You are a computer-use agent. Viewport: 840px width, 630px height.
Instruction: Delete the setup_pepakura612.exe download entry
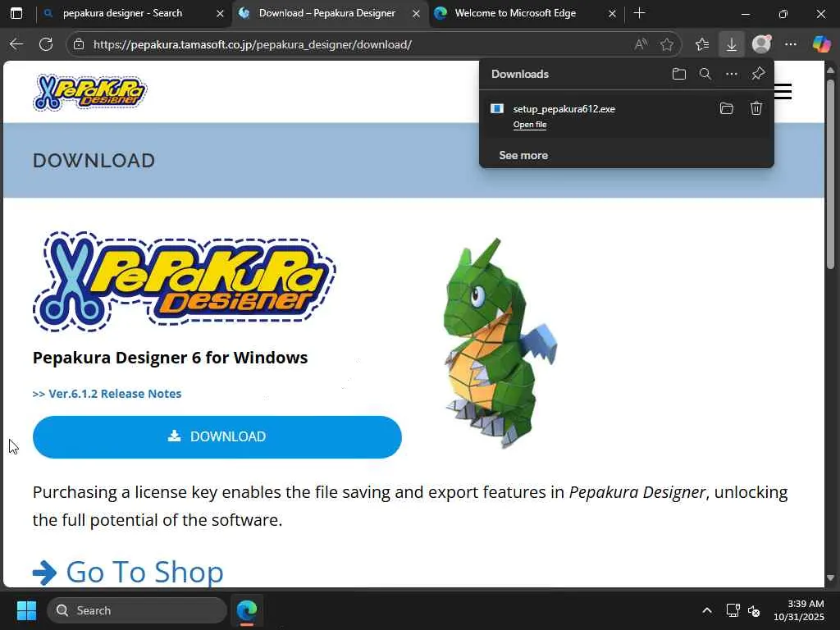tap(756, 109)
